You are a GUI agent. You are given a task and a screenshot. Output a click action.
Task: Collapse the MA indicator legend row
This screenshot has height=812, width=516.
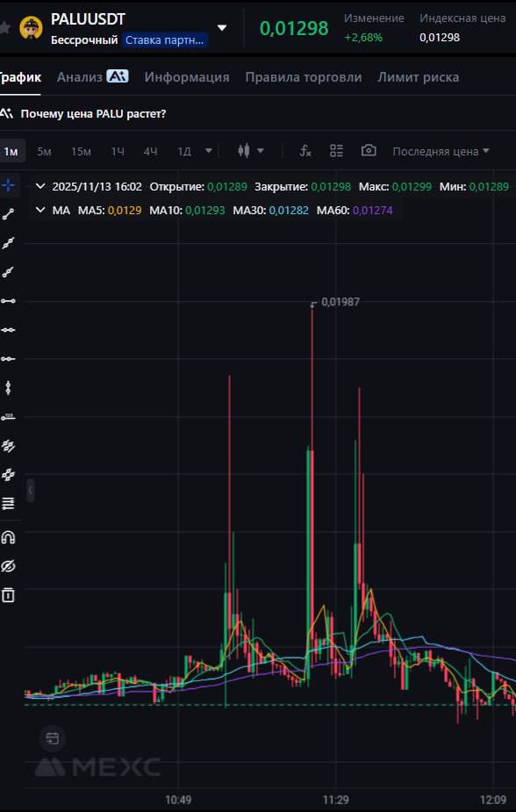(40, 211)
